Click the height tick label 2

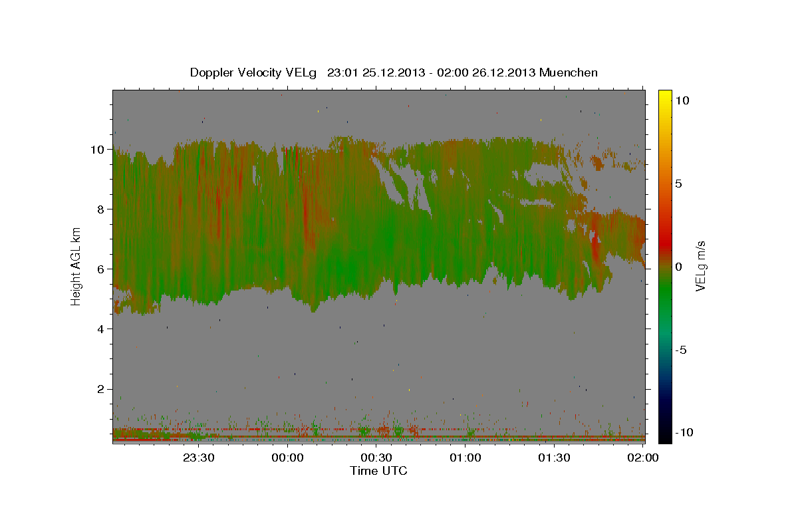point(100,389)
